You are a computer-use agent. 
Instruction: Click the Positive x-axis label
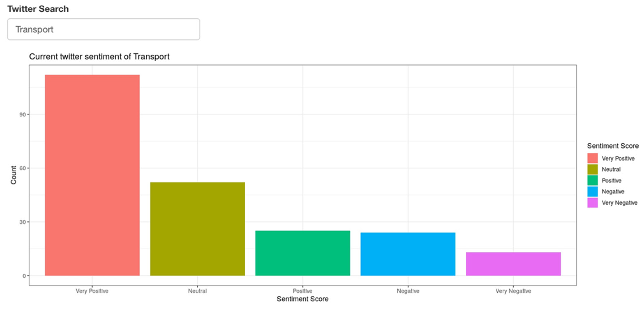tap(302, 291)
